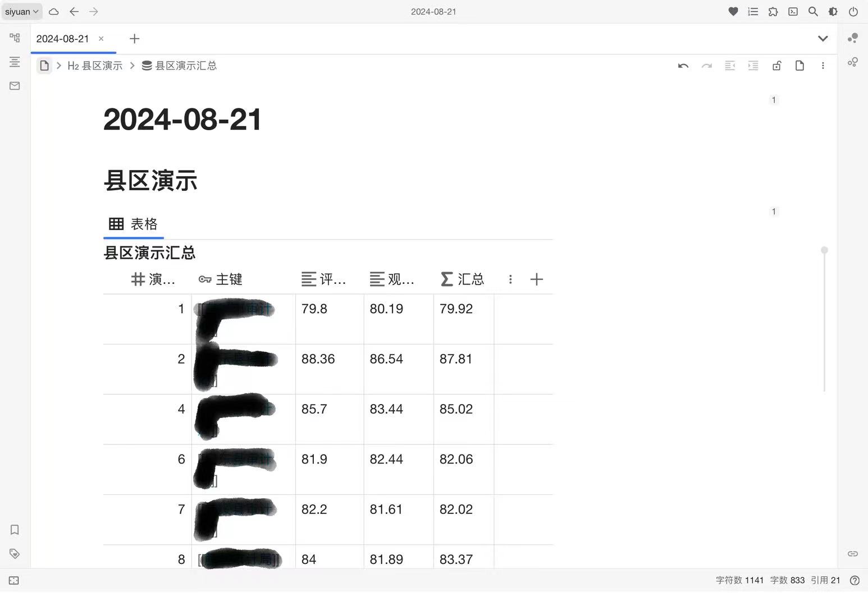868x606 pixels.
Task: Open the outline panel icon in left dock
Action: pos(15,62)
